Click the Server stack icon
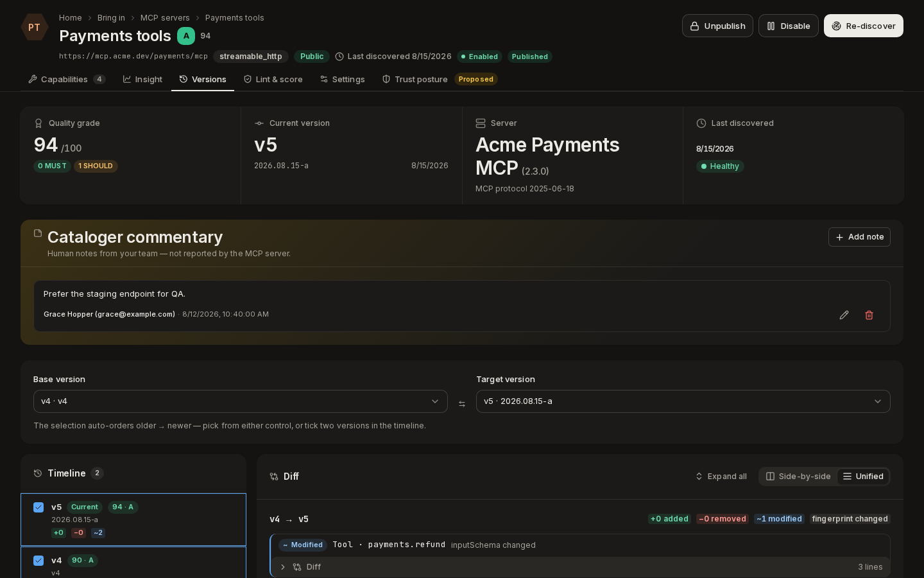Screen dimensions: 924x578 click(x=480, y=123)
